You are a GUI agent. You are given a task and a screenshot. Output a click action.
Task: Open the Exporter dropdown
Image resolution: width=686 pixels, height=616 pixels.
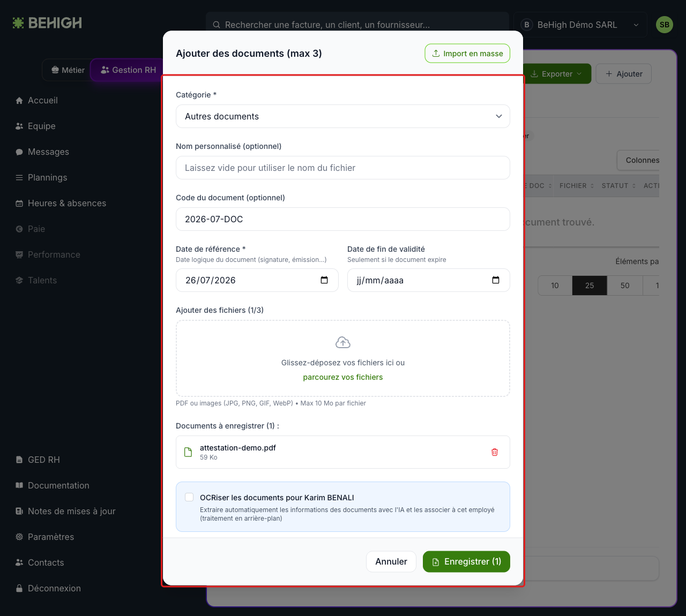(x=557, y=74)
